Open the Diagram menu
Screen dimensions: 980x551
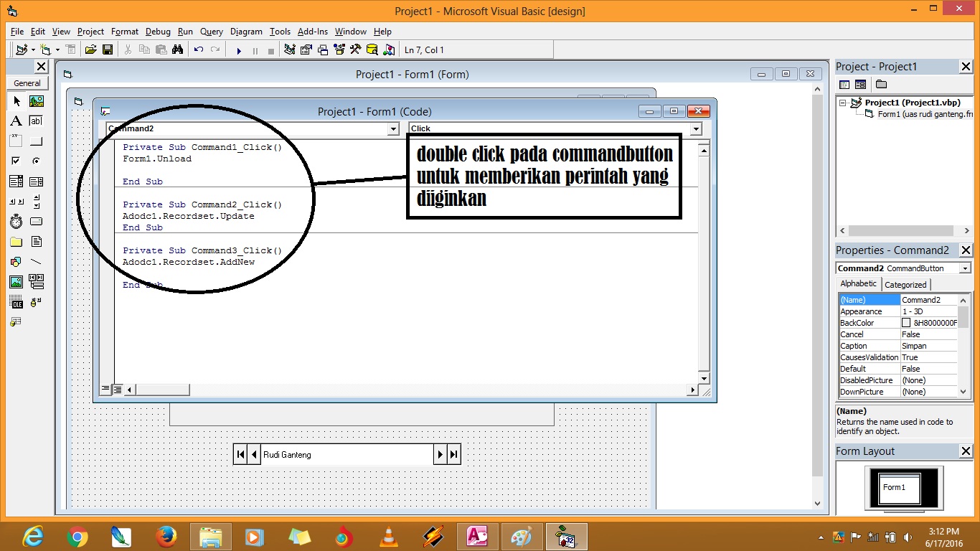246,32
